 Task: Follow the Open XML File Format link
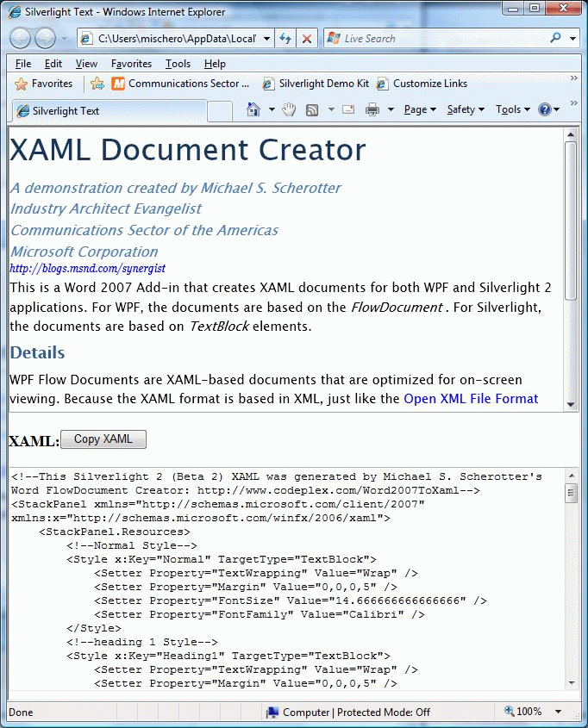pos(471,399)
